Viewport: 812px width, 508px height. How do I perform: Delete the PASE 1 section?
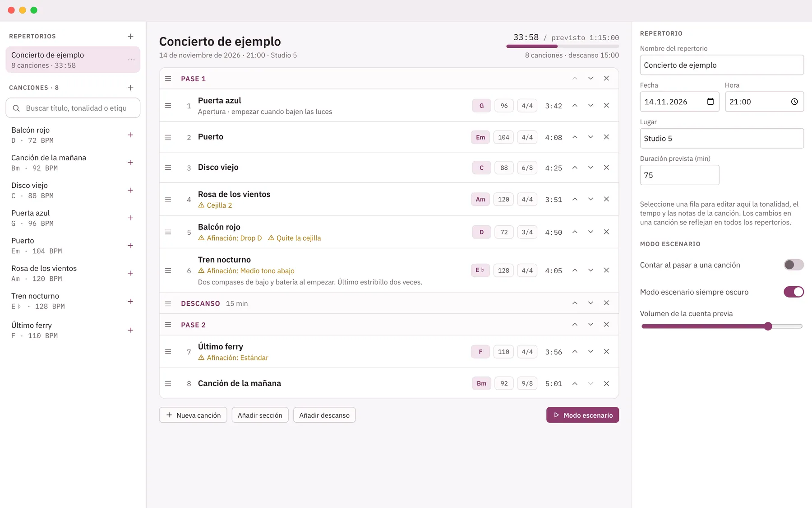(x=606, y=78)
